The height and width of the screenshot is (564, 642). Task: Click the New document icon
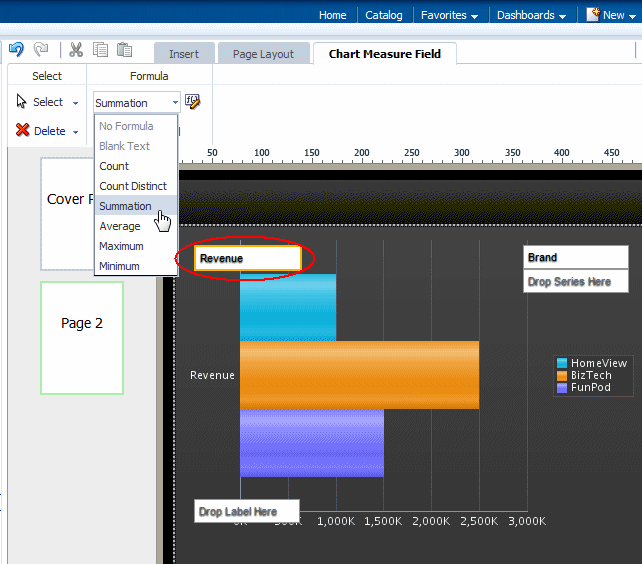click(x=593, y=14)
